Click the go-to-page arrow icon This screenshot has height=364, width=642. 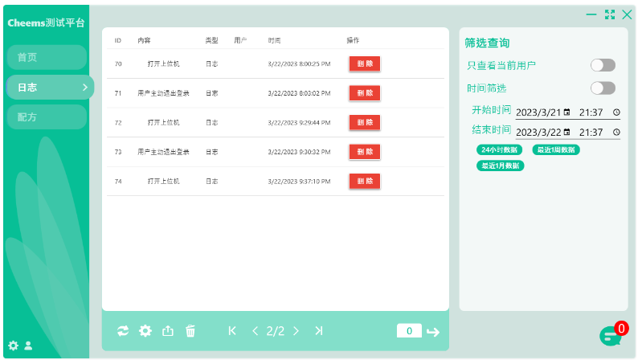433,332
